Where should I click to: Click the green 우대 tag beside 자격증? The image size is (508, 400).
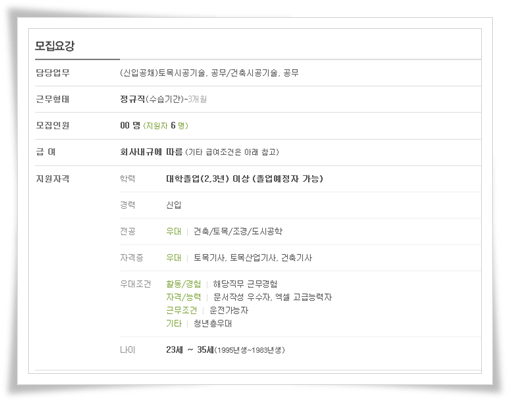coord(174,258)
